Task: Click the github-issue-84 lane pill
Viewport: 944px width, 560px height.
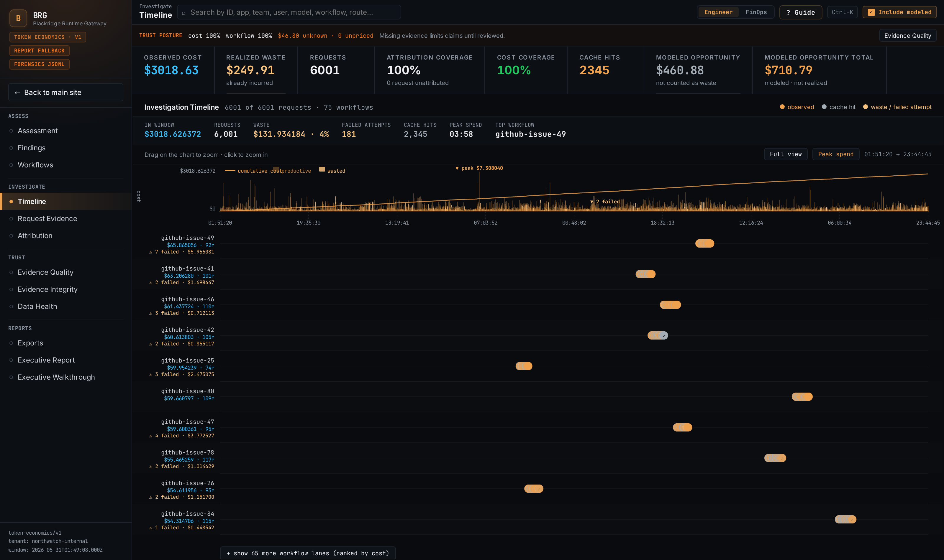Action: click(x=845, y=520)
